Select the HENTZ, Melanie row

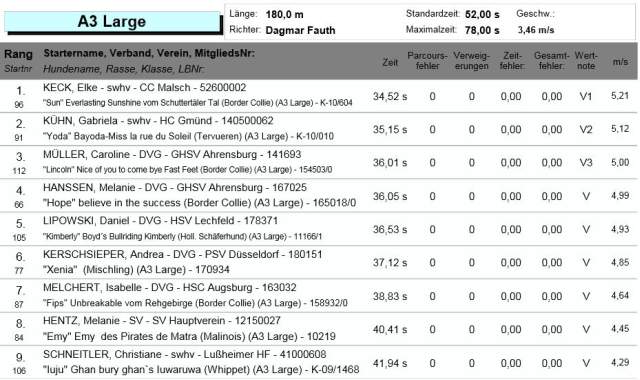(318, 329)
